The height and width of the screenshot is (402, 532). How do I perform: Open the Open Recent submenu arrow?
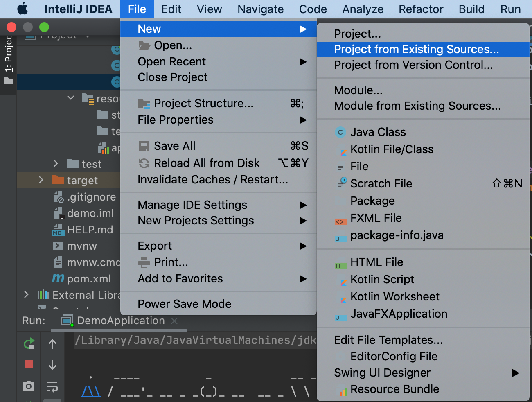tap(303, 62)
